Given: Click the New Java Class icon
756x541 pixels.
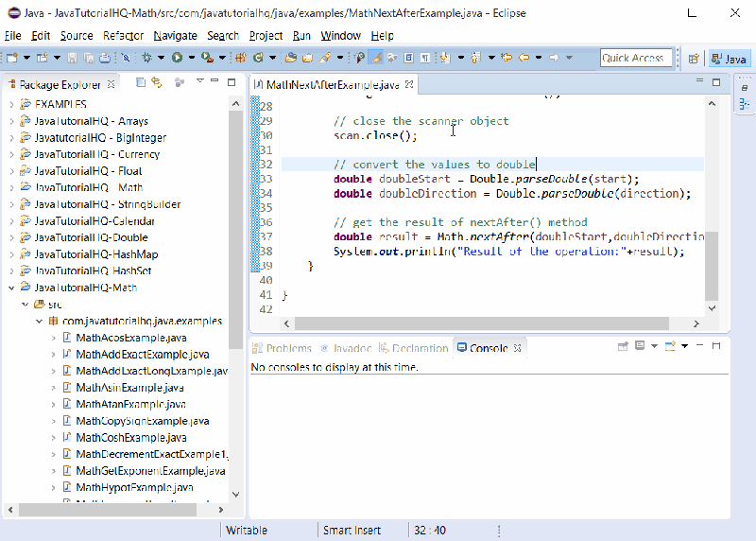Looking at the screenshot, I should [x=258, y=58].
